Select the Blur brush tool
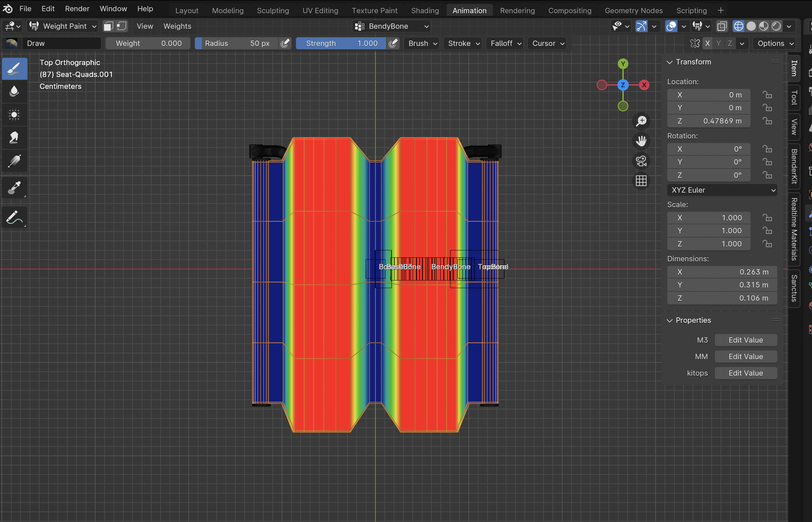 point(15,92)
